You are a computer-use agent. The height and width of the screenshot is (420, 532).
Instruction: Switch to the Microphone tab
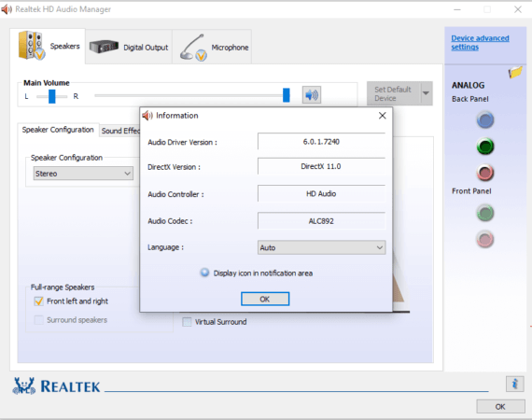[x=212, y=48]
